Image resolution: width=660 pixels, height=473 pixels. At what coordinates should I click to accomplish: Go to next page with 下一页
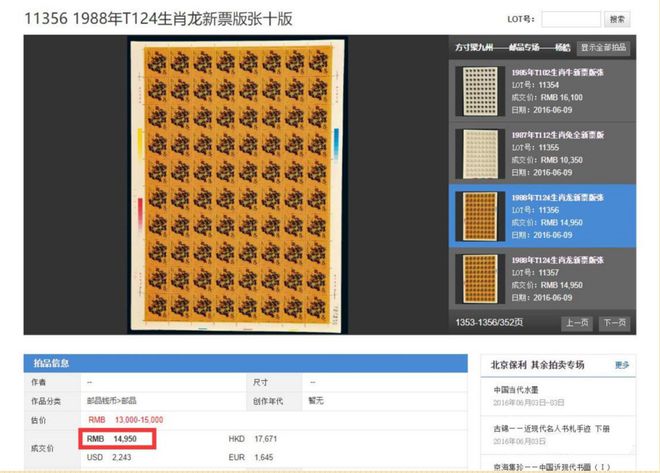615,323
